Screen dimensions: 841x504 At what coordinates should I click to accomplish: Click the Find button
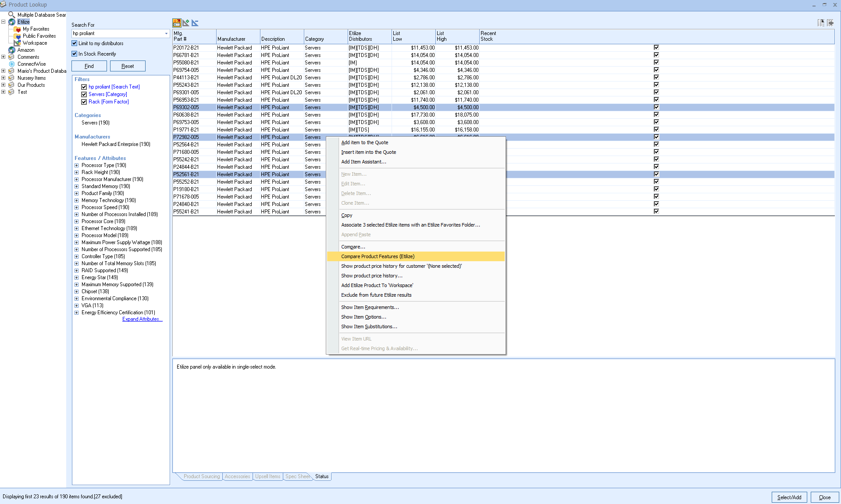tap(89, 66)
